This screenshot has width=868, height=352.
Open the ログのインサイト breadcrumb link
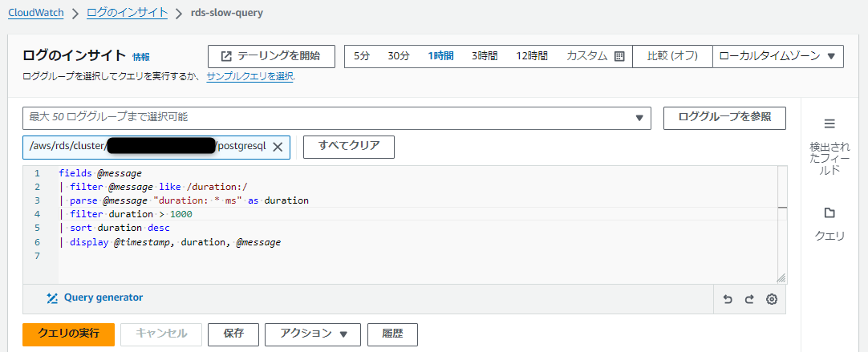click(128, 13)
